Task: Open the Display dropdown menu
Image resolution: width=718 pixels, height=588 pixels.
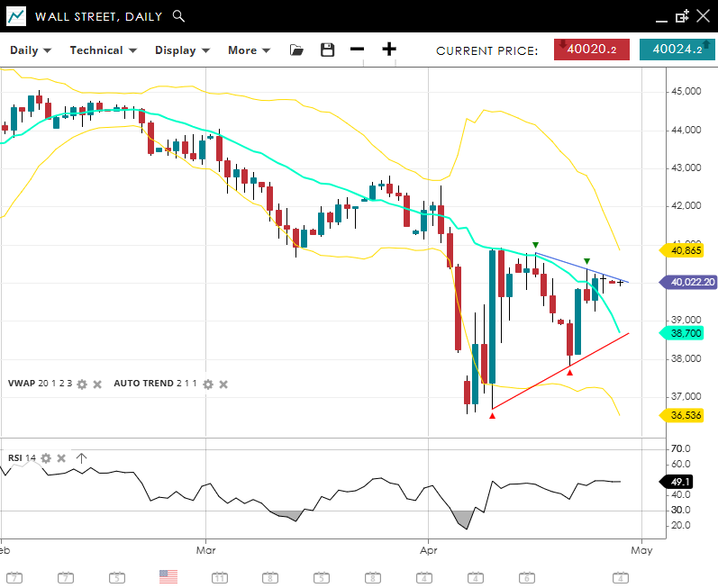Action: click(x=182, y=50)
